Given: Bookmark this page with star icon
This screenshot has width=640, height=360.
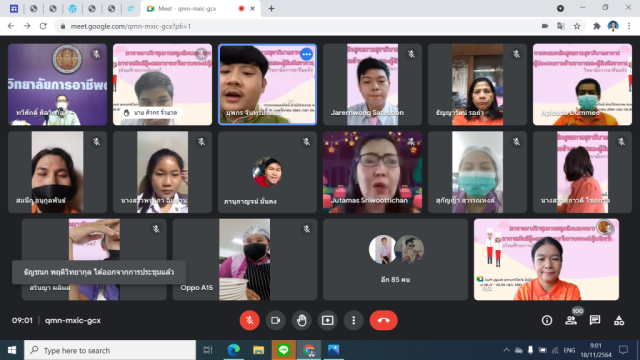Looking at the screenshot, I should (x=577, y=26).
